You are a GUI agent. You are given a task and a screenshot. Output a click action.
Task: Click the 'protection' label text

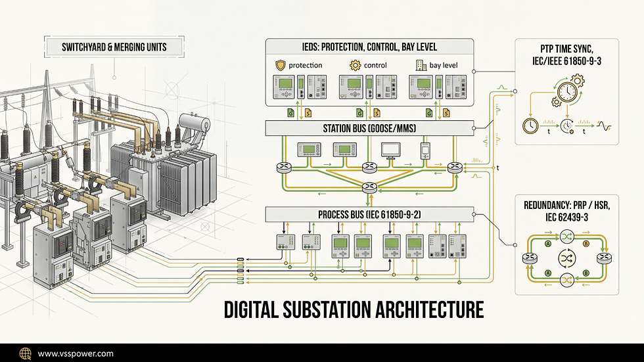(x=305, y=65)
